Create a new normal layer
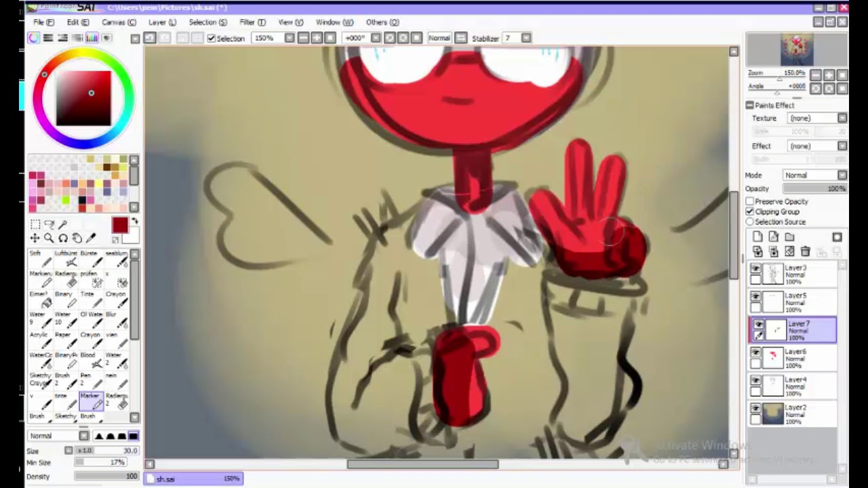 [x=757, y=237]
